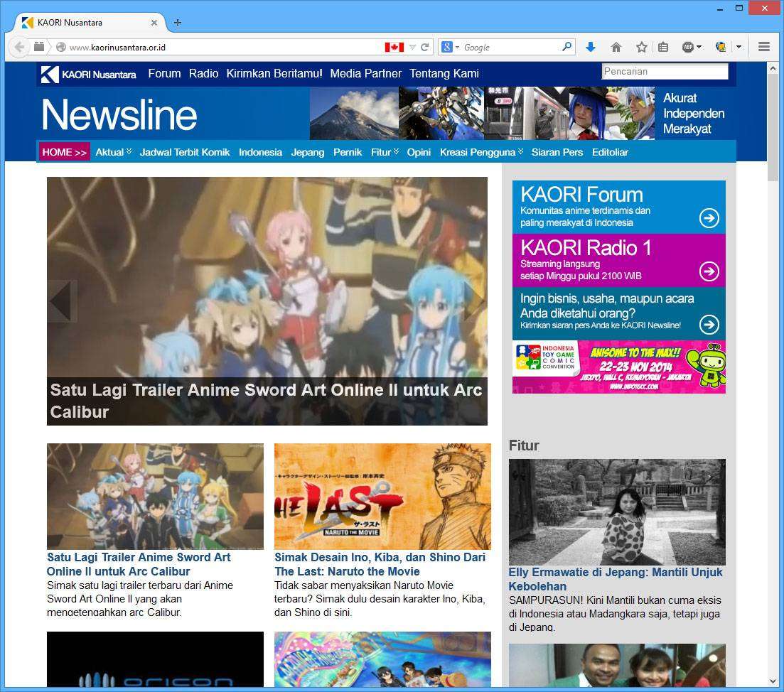The image size is (784, 692).
Task: Open the Media Partner link
Action: 366,73
